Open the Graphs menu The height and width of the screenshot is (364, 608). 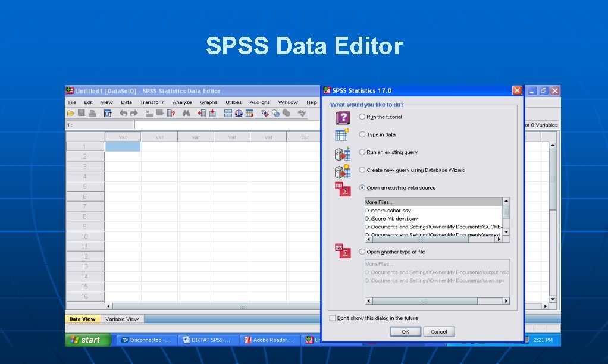pos(209,102)
